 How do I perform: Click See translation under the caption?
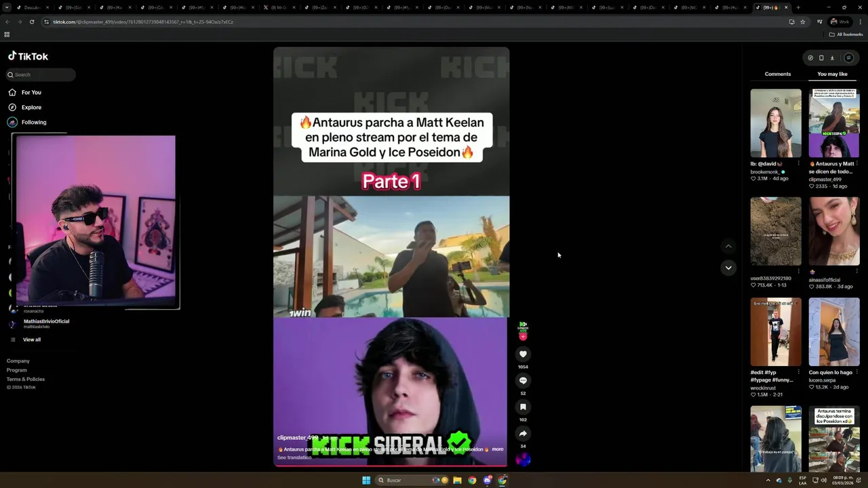click(294, 457)
